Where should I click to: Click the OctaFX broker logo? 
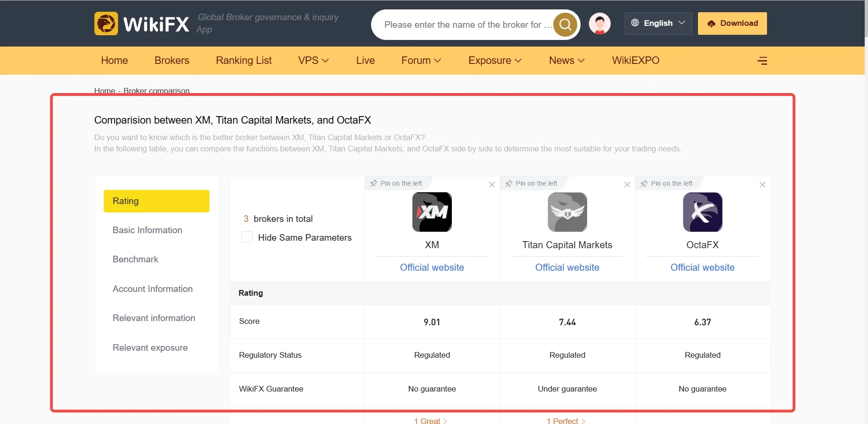[x=703, y=212]
